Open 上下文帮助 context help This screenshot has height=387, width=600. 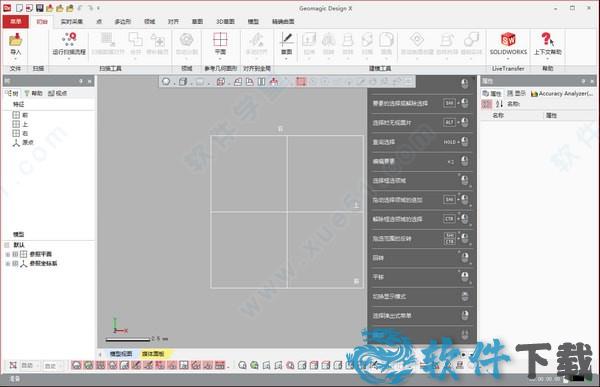548,44
